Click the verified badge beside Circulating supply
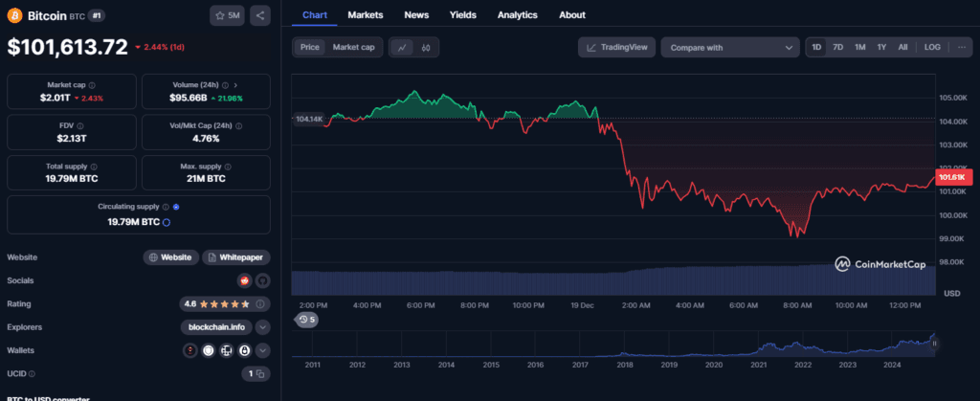The width and height of the screenshot is (980, 401). 176,207
